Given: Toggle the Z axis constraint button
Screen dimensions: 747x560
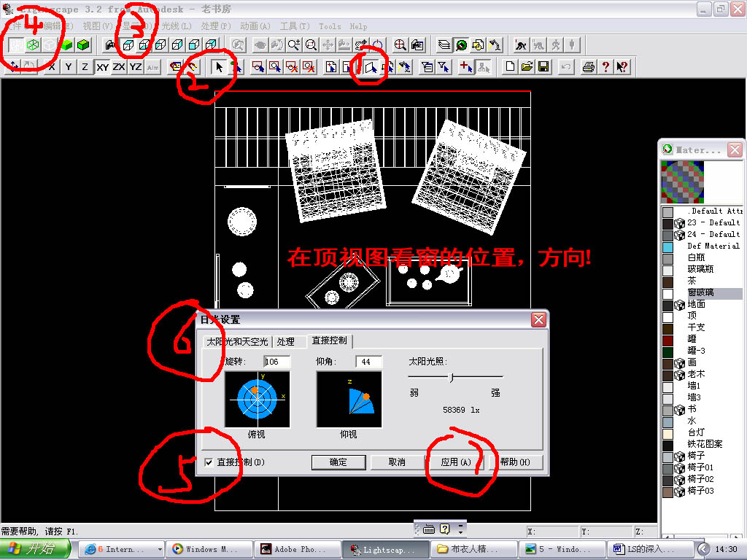Looking at the screenshot, I should pos(85,66).
